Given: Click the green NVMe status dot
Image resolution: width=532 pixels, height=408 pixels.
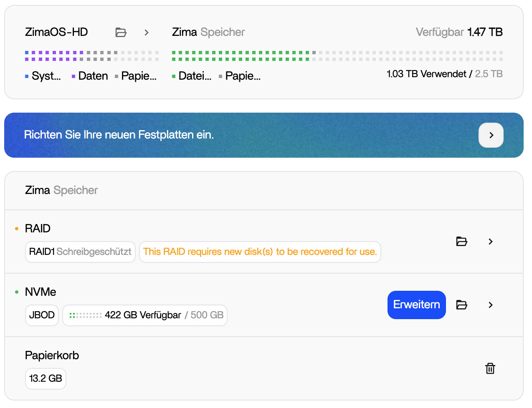Looking at the screenshot, I should 18,292.
